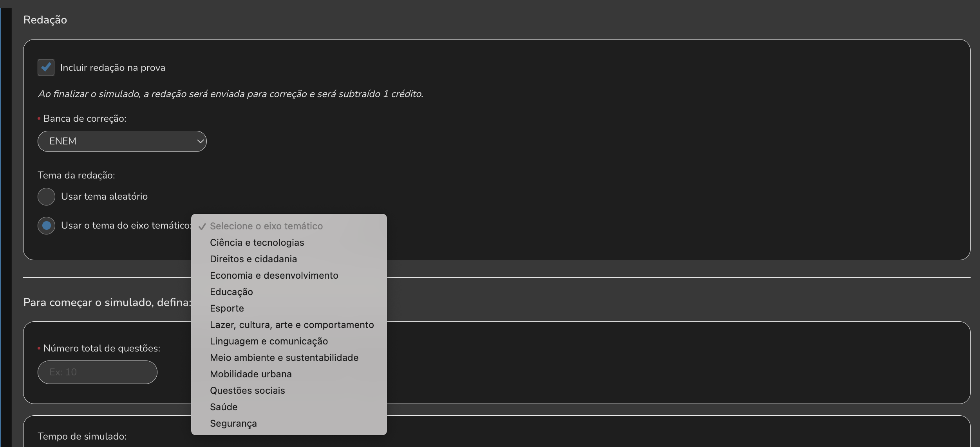This screenshot has width=980, height=447.
Task: Uncheck Incluir redação na prova checkbox
Action: (x=46, y=67)
